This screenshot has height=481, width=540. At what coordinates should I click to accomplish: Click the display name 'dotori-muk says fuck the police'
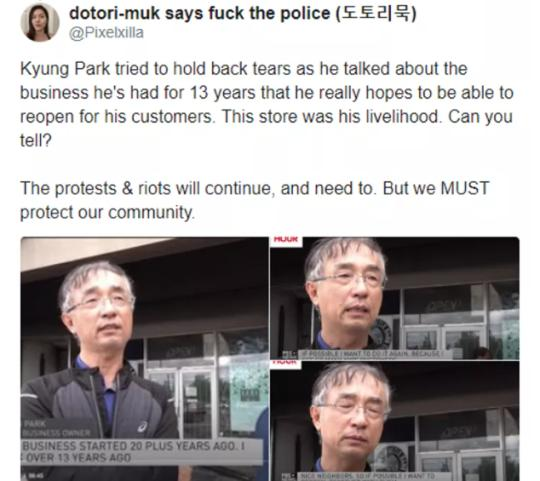pyautogui.click(x=200, y=13)
